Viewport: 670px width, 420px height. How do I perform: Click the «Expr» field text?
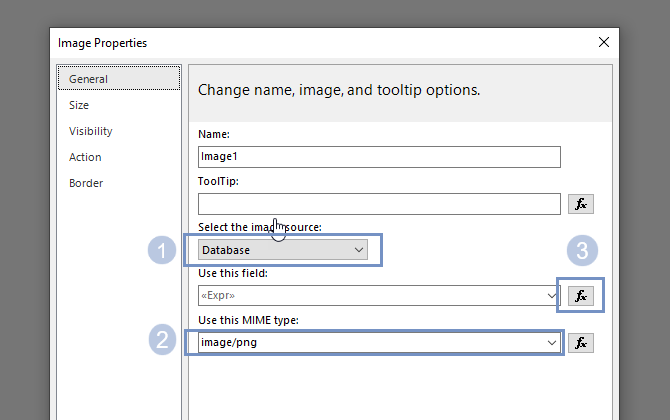(218, 296)
